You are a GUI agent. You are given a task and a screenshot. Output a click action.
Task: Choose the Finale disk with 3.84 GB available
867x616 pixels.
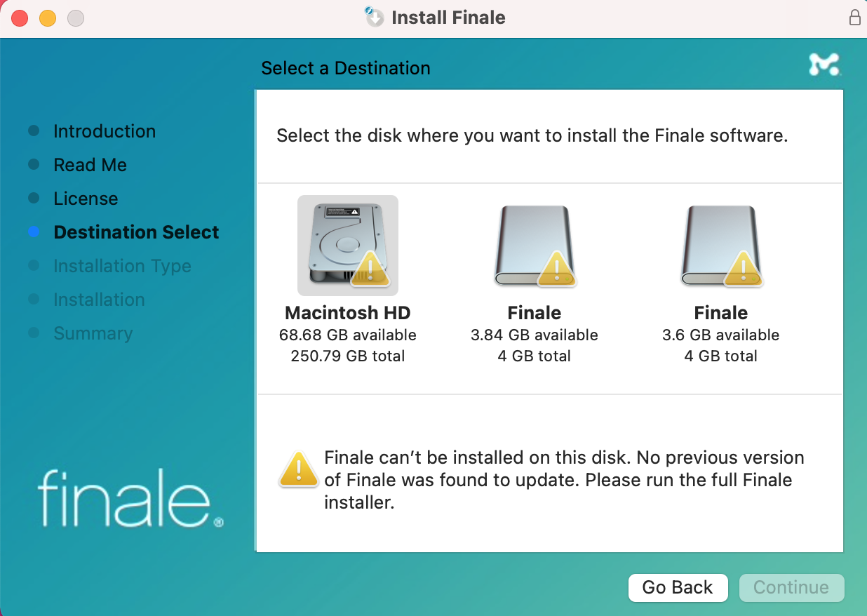pyautogui.click(x=534, y=246)
